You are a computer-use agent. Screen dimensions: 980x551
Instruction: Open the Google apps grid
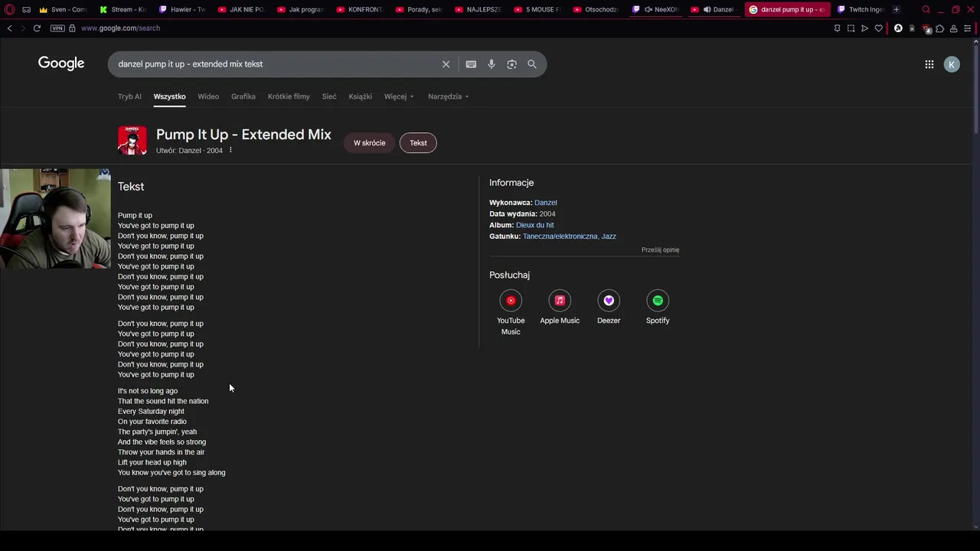tap(929, 64)
